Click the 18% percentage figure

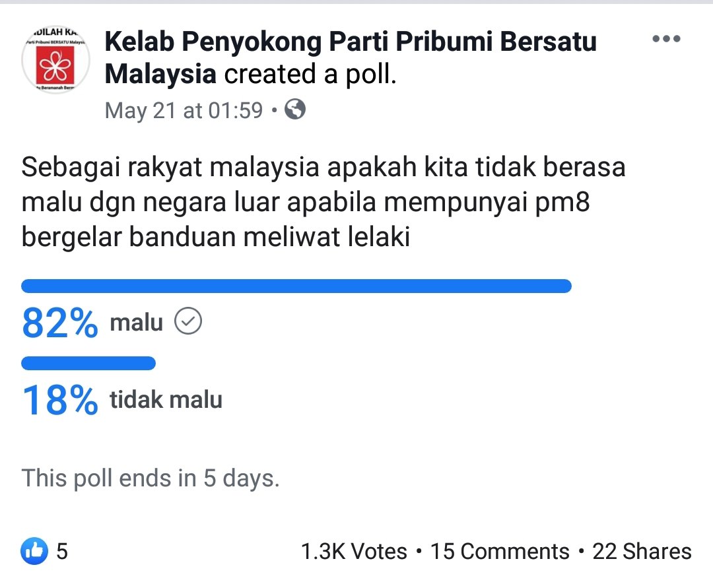click(x=60, y=401)
